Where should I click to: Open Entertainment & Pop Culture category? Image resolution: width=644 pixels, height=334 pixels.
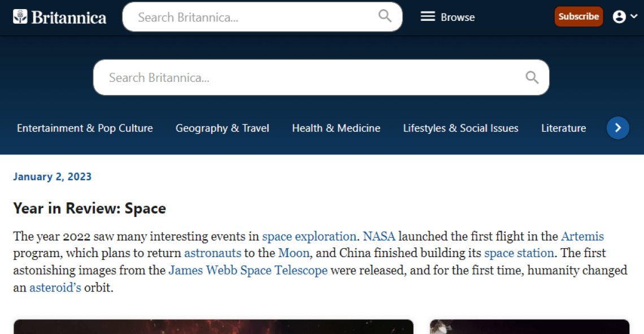(x=85, y=128)
